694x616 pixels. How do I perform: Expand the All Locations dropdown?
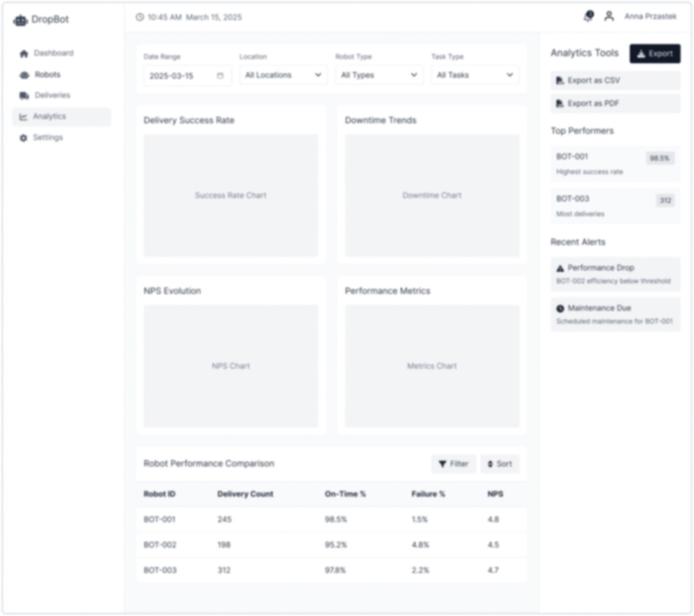[283, 75]
